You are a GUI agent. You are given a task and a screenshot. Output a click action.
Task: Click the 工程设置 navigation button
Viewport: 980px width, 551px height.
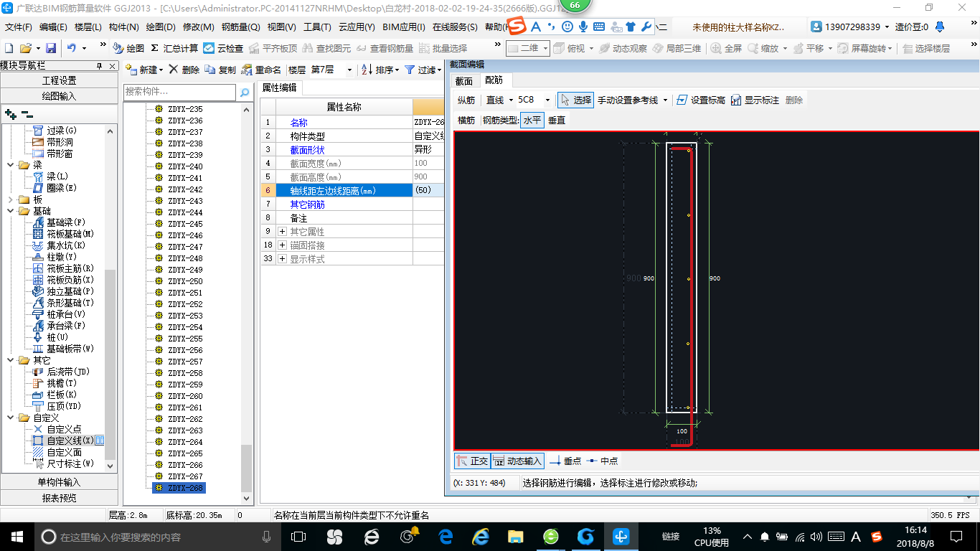[x=59, y=80]
